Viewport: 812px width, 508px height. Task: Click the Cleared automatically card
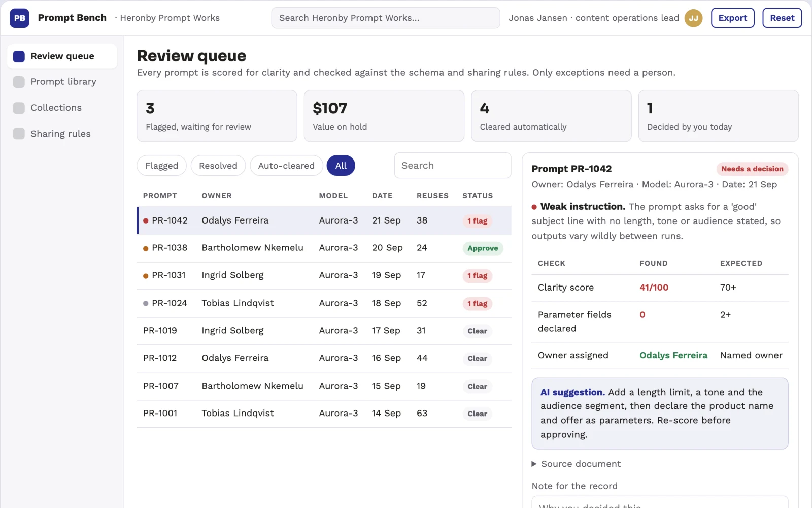point(551,116)
